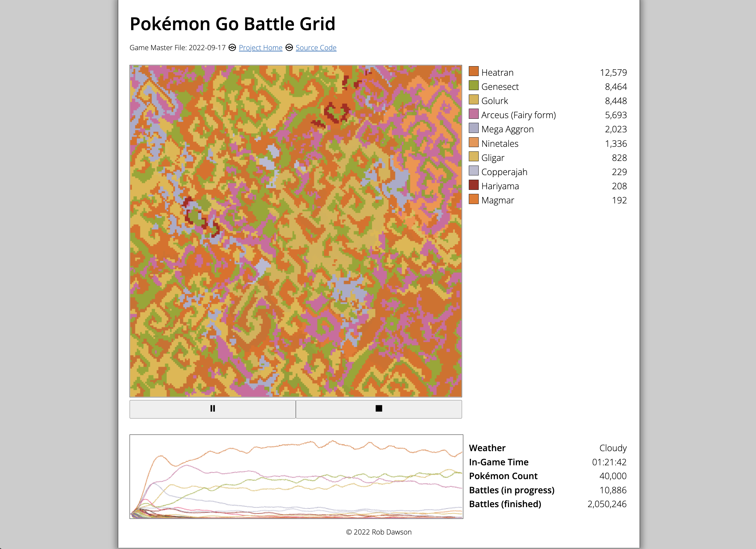Screen dimensions: 756x549
Task: Open the Project Home link
Action: 260,48
